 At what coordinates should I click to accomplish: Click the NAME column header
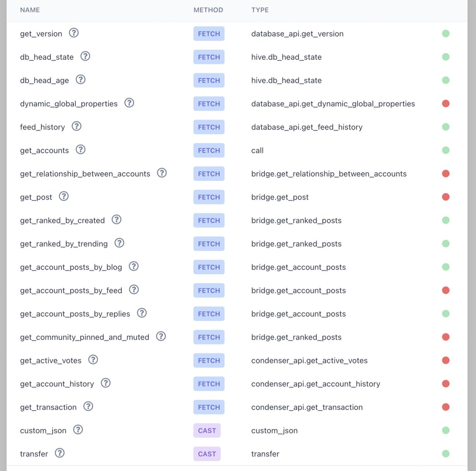tap(30, 10)
